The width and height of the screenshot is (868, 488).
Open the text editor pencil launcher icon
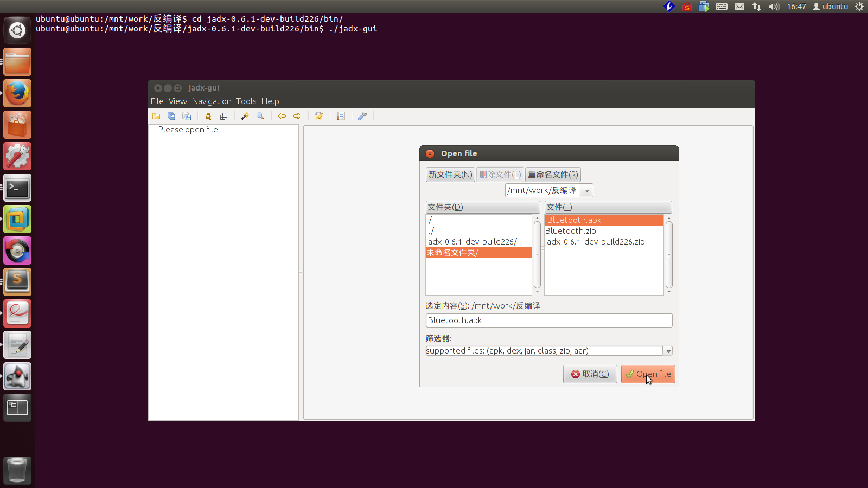17,345
